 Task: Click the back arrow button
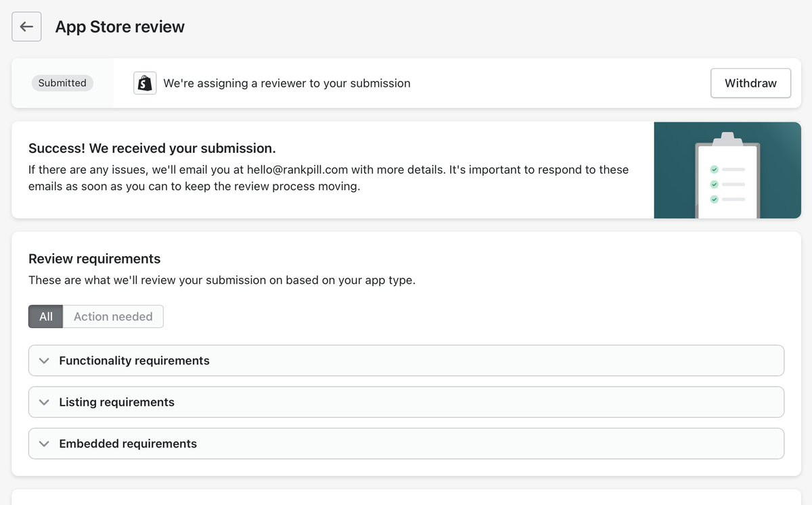click(26, 27)
